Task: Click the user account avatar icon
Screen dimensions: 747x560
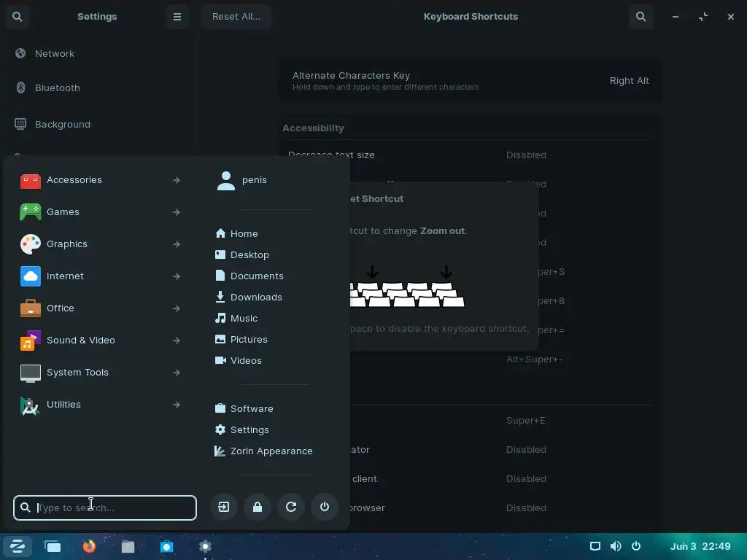Action: tap(226, 181)
